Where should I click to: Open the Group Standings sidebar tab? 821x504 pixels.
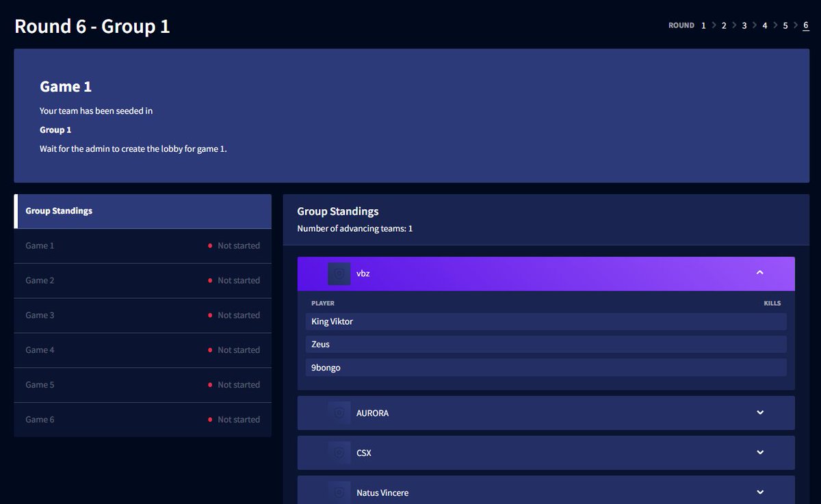tap(143, 211)
